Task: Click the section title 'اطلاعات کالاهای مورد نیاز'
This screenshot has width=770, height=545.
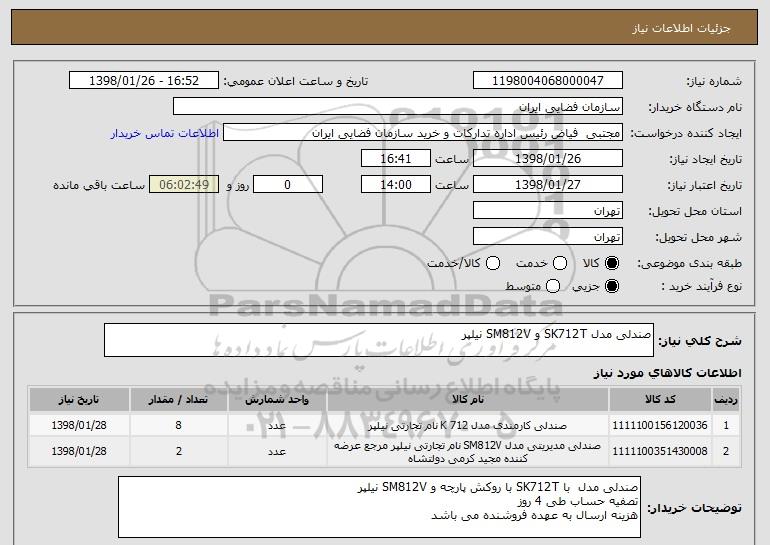Action: point(667,373)
